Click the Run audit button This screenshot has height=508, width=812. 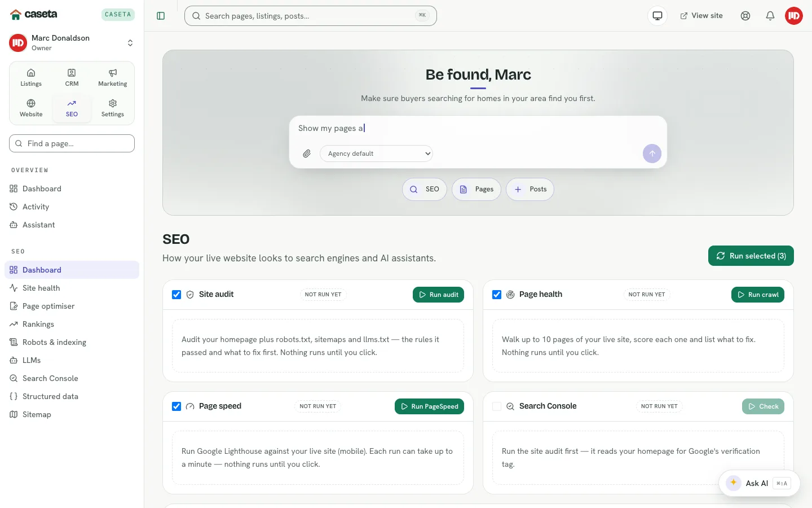pyautogui.click(x=438, y=295)
